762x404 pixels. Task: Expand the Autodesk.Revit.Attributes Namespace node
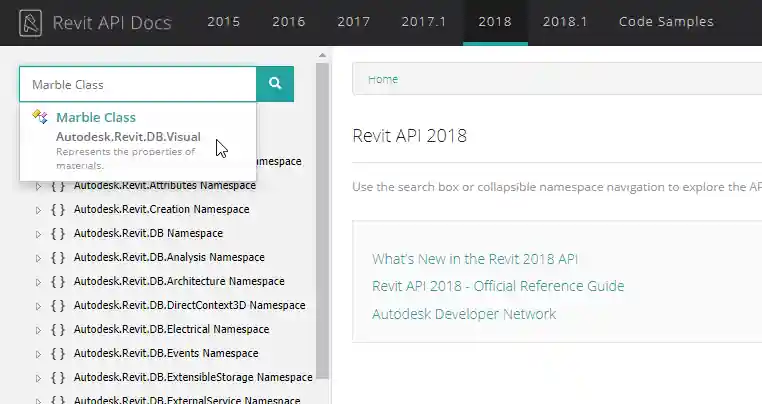coord(39,186)
